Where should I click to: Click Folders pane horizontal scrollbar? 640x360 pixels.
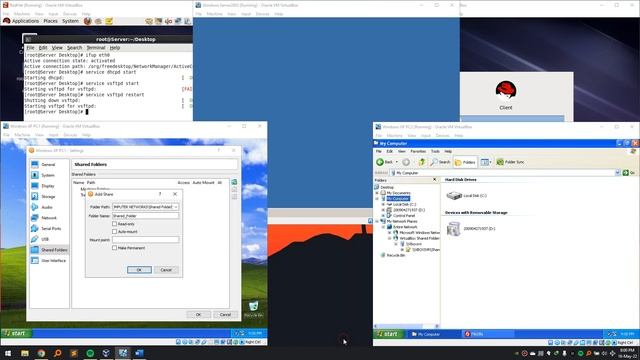pyautogui.click(x=407, y=326)
